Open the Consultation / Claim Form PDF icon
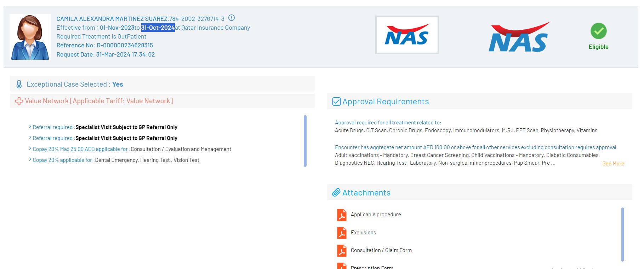 (x=342, y=251)
